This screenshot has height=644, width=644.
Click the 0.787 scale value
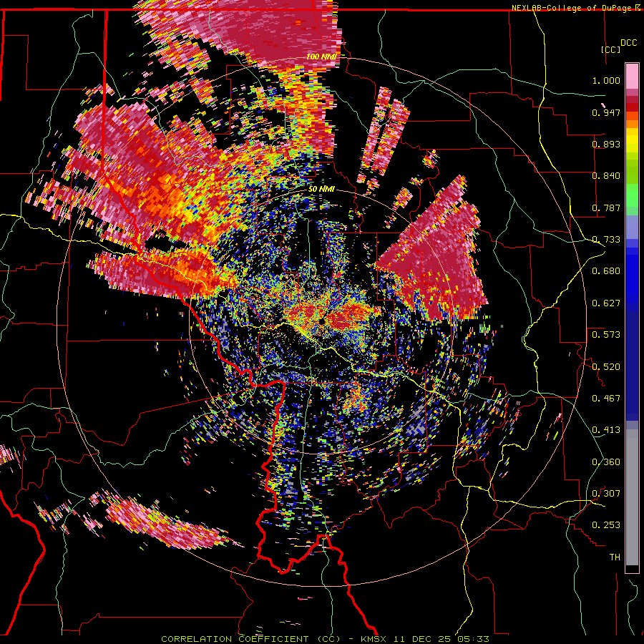pyautogui.click(x=606, y=208)
